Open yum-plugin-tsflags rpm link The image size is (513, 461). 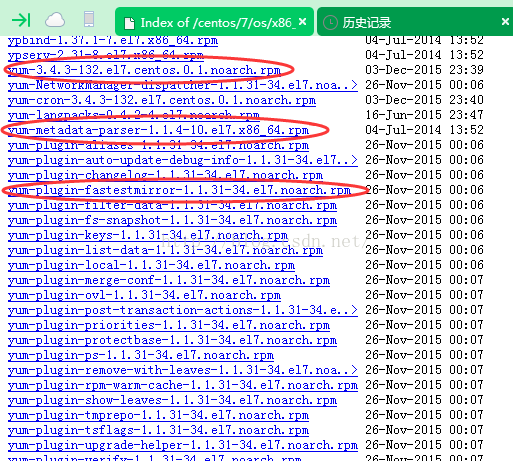click(x=158, y=430)
